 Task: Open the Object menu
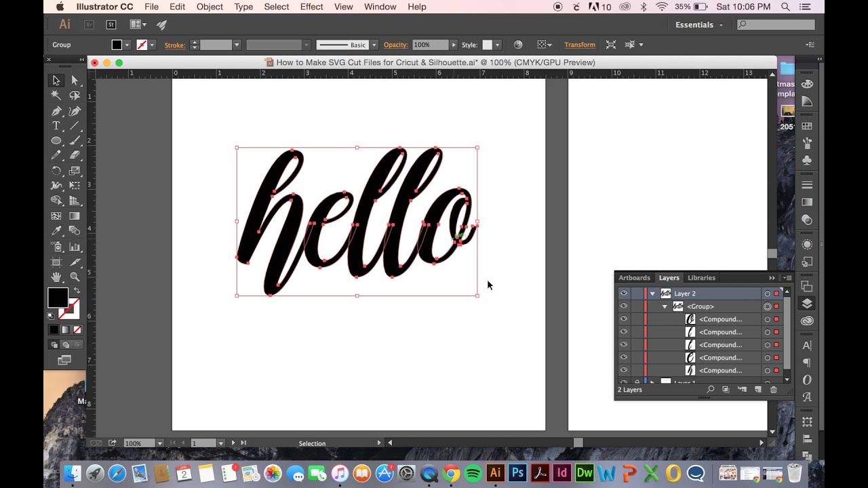(209, 7)
